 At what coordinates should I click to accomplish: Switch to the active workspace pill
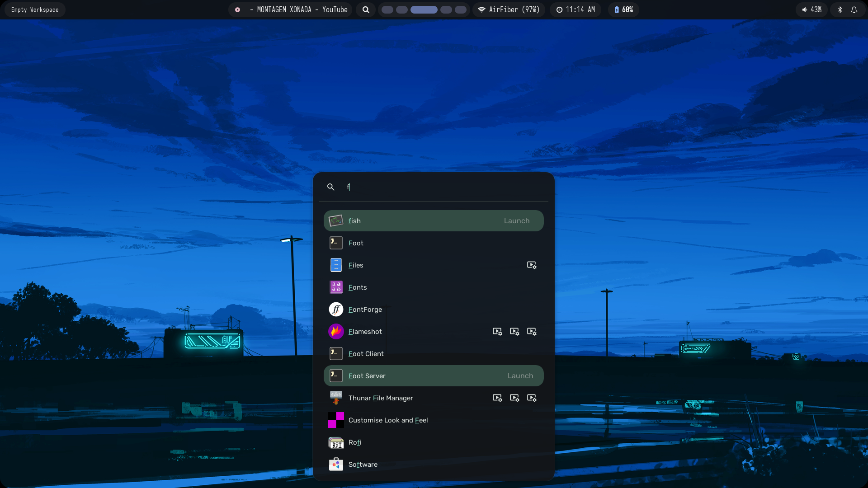(424, 9)
